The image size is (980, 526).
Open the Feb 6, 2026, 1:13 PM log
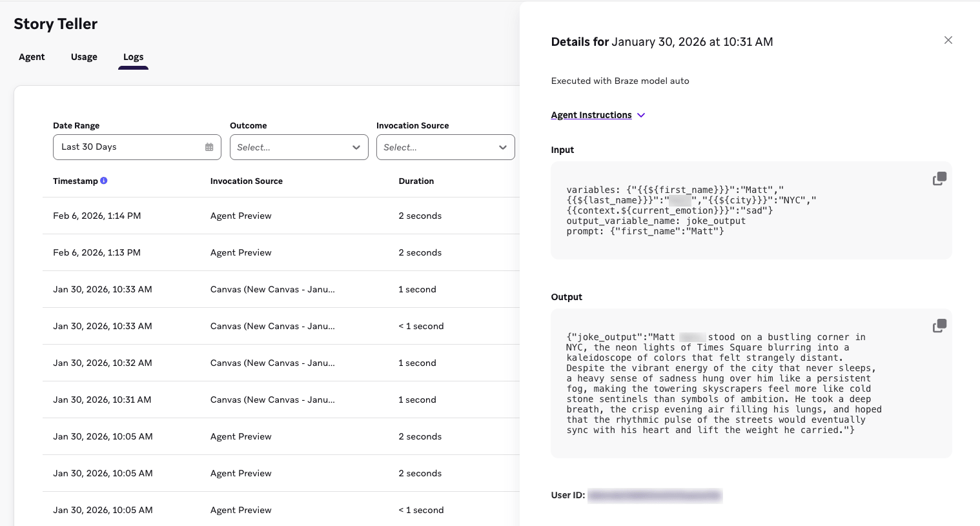97,252
